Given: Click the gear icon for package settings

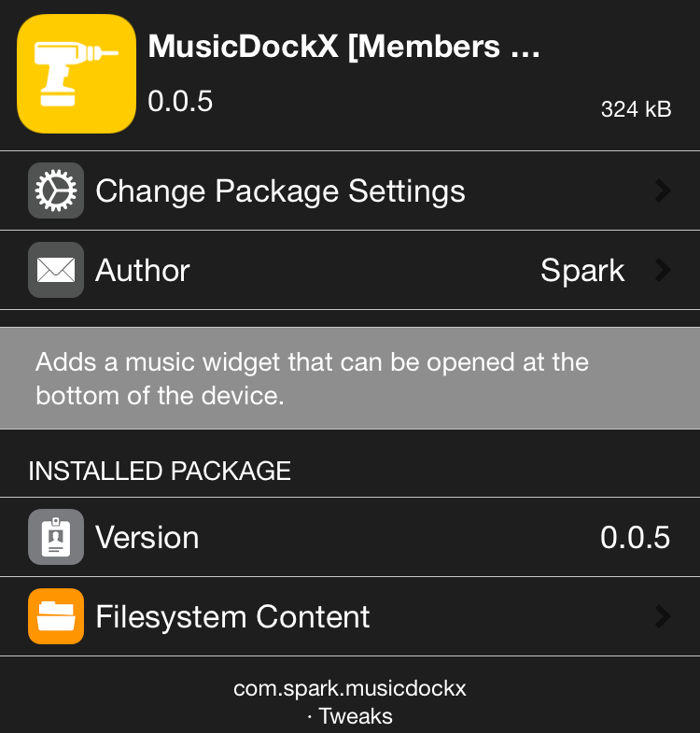Looking at the screenshot, I should click(56, 190).
